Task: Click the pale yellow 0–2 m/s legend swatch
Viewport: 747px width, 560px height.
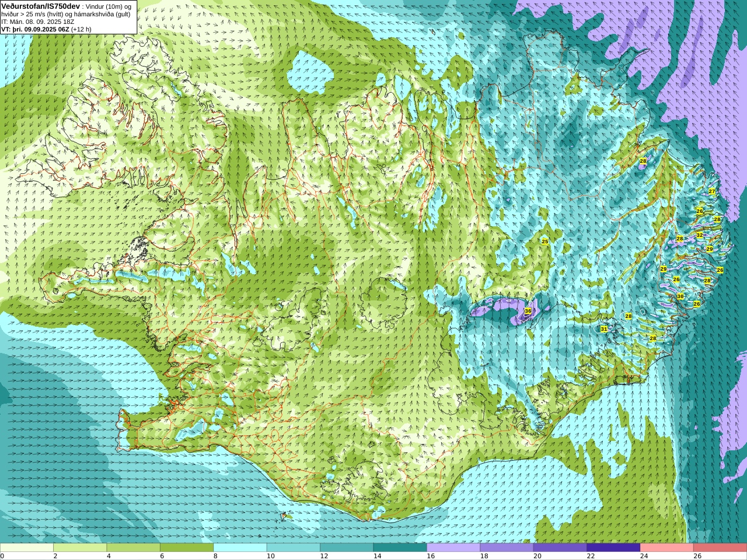Action: (x=27, y=548)
